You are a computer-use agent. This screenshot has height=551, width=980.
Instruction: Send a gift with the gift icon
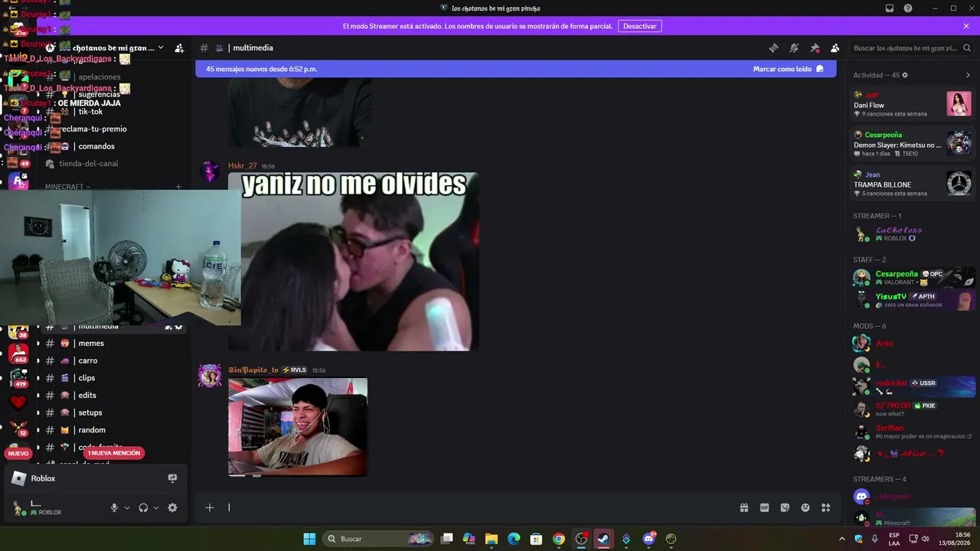pyautogui.click(x=743, y=507)
